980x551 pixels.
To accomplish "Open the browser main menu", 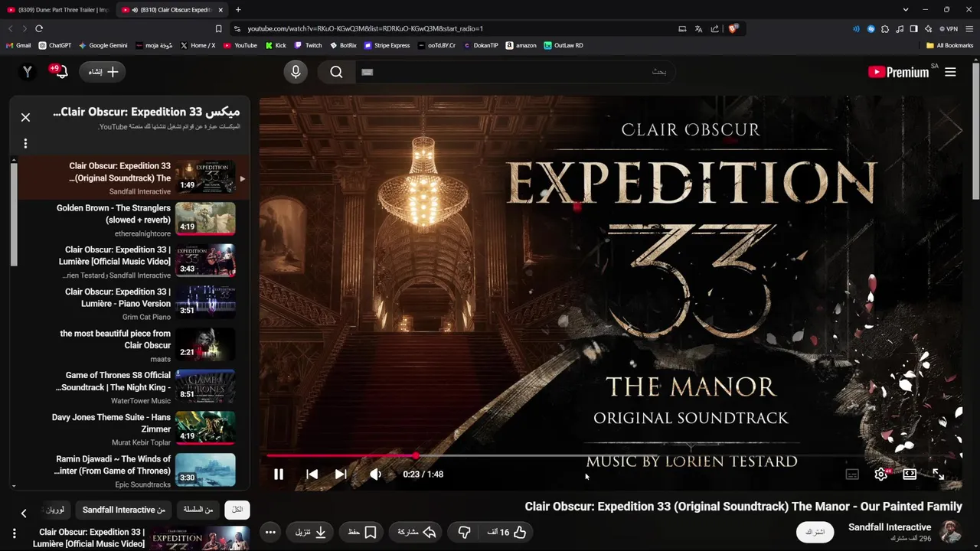I will click(969, 28).
